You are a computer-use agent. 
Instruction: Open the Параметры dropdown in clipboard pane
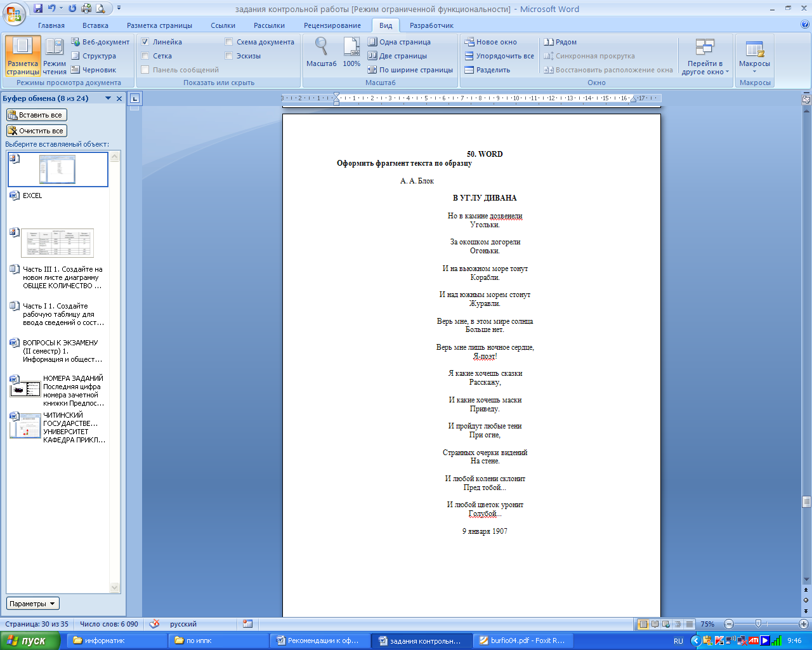32,604
